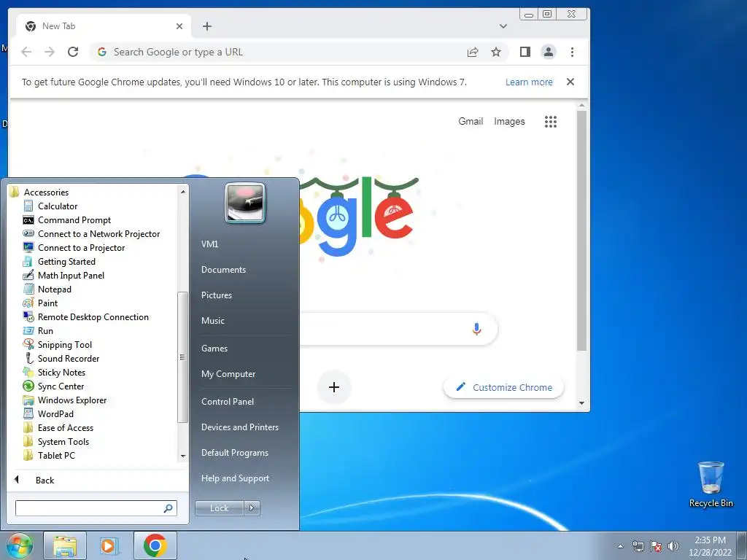
Task: Select the New Tab tab
Action: click(x=104, y=26)
